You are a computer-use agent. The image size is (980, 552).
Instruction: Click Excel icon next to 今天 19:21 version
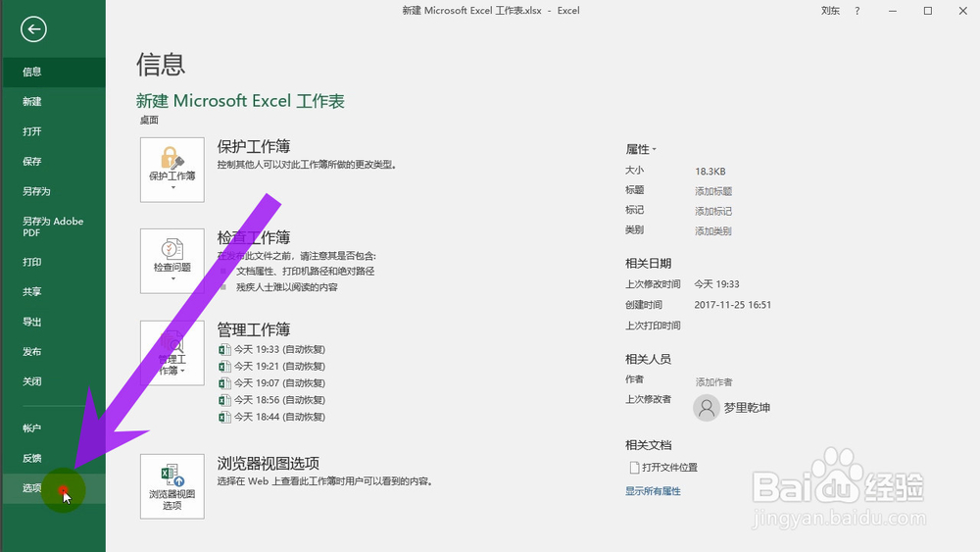coord(224,367)
